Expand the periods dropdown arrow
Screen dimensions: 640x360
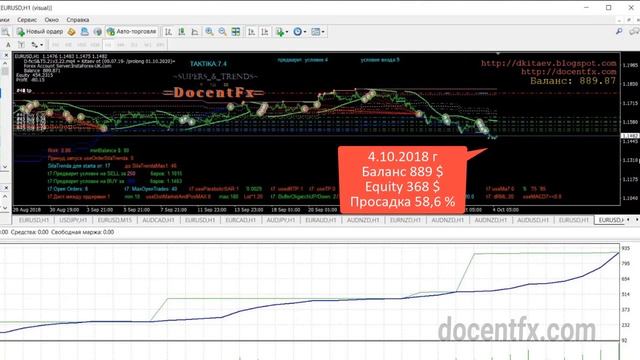[x=305, y=32]
